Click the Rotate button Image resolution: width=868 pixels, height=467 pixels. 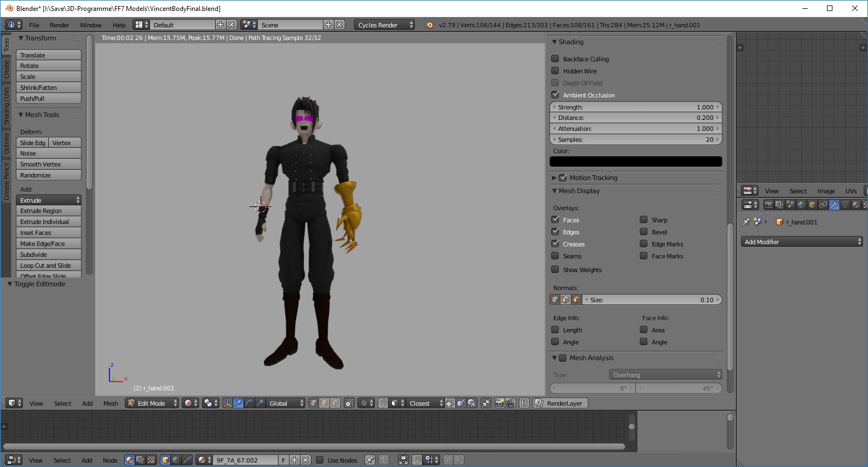[x=49, y=66]
